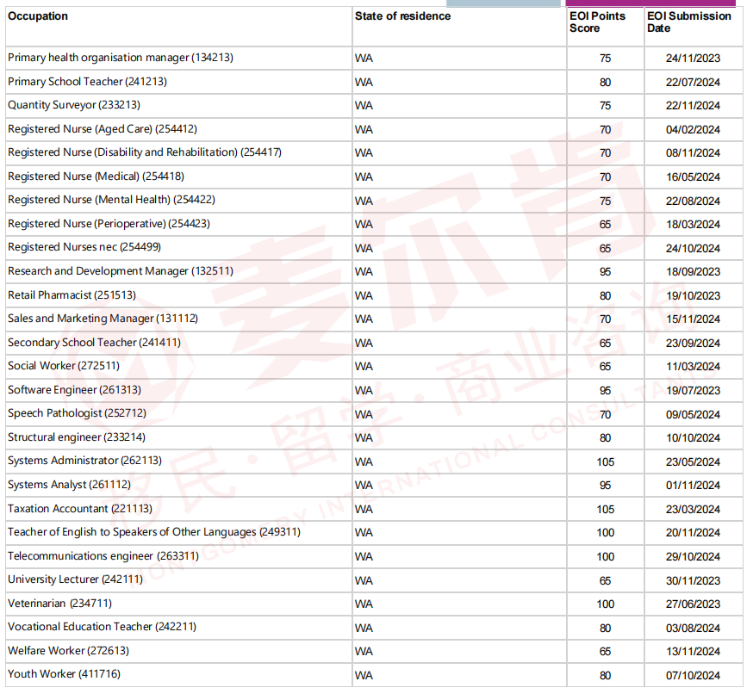The image size is (753, 700).
Task: Select date 18/03/2024 in Perioperative nurse row
Action: pyautogui.click(x=693, y=225)
